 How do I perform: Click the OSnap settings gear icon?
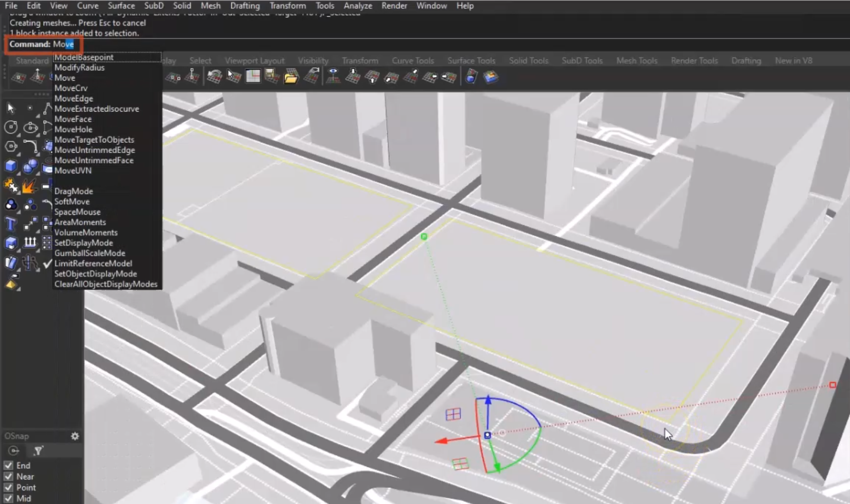click(75, 436)
